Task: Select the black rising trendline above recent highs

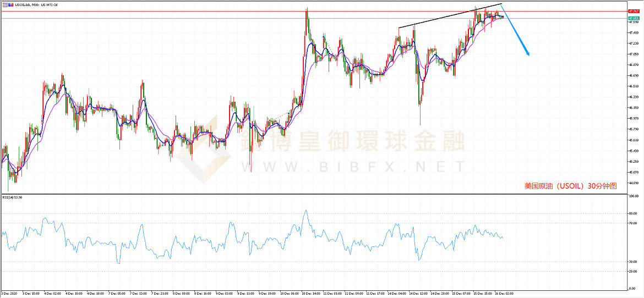Action: pos(450,16)
